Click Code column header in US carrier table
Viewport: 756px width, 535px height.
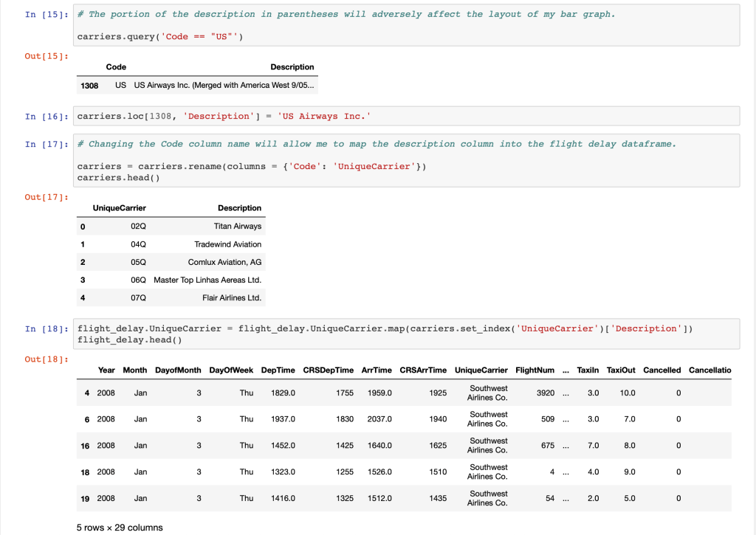pyautogui.click(x=116, y=67)
